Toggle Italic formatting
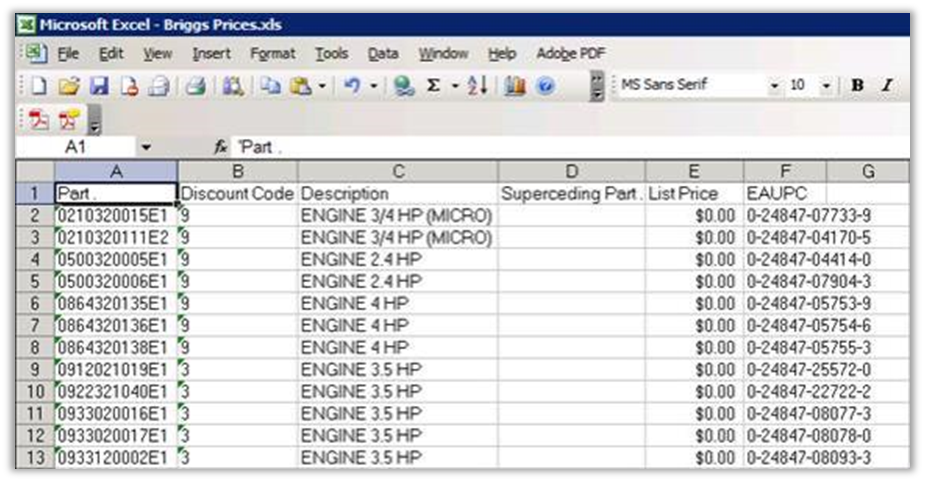 (x=886, y=86)
